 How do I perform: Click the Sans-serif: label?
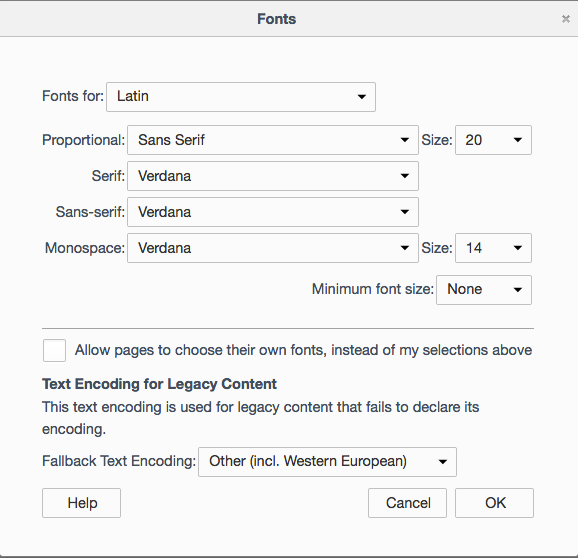pyautogui.click(x=90, y=212)
